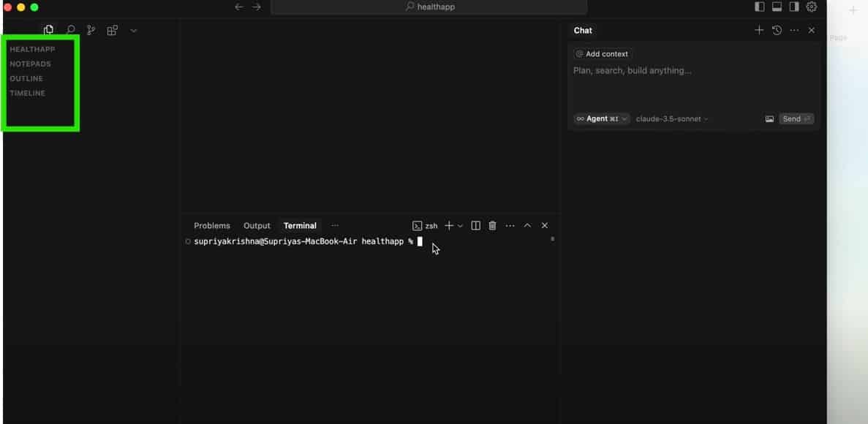Click the Add context button
This screenshot has width=868, height=424.
pos(602,54)
